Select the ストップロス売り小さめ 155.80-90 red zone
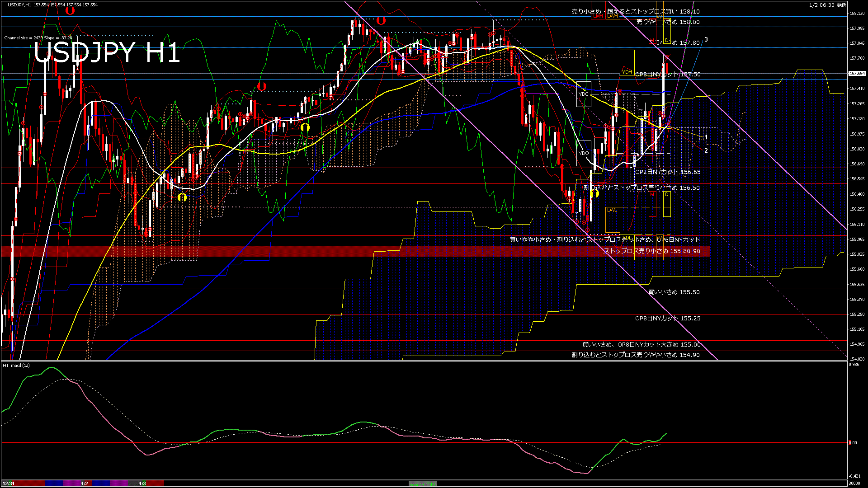Image resolution: width=868 pixels, height=488 pixels. (651, 251)
